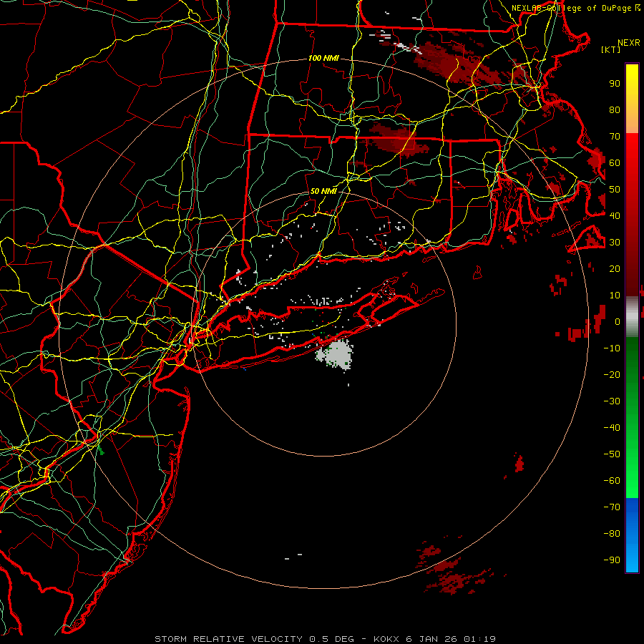Click the blue segment of the color bar

632,535
